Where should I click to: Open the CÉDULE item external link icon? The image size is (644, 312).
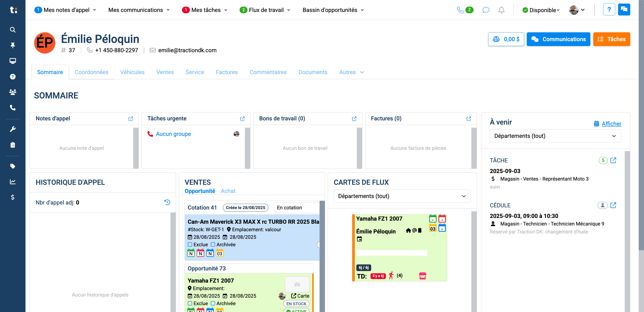tap(613, 205)
